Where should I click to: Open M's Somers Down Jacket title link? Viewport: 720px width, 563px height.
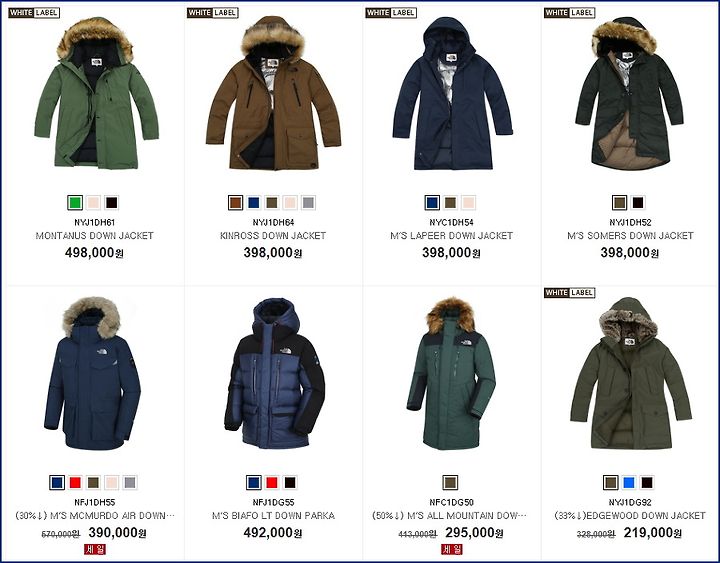point(630,236)
